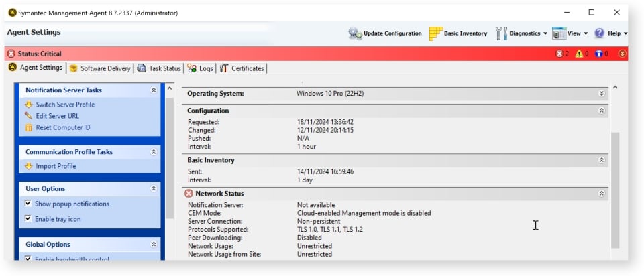Click the red error count icon

point(559,54)
